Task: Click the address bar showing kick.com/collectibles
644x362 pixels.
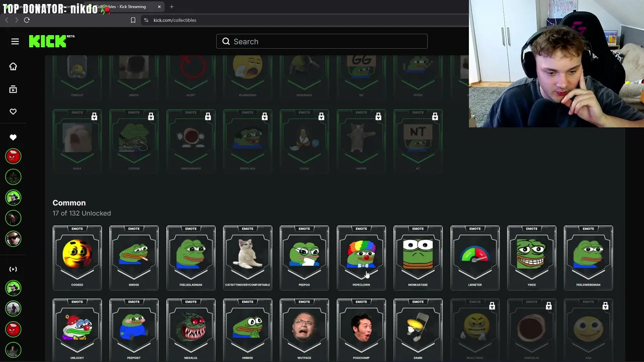Action: [175, 20]
